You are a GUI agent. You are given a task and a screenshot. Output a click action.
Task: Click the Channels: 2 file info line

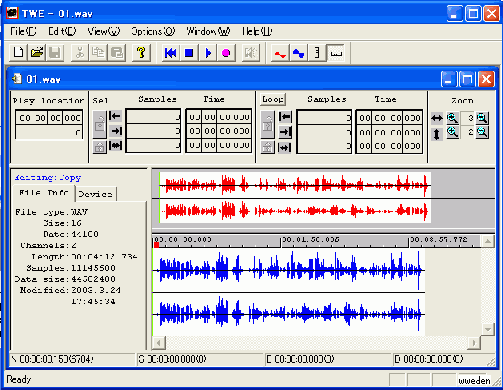[48, 245]
